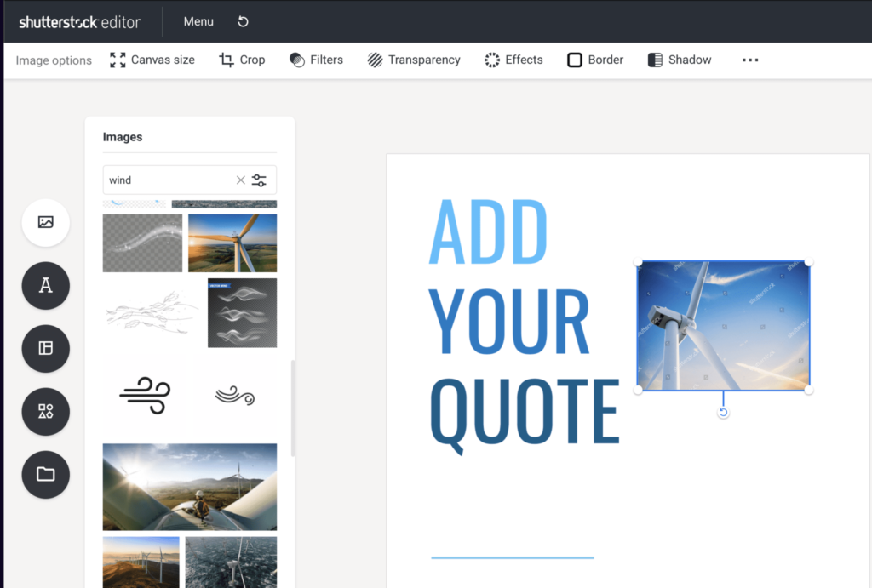Open the Uploads folder panel
This screenshot has height=588, width=872.
45,474
